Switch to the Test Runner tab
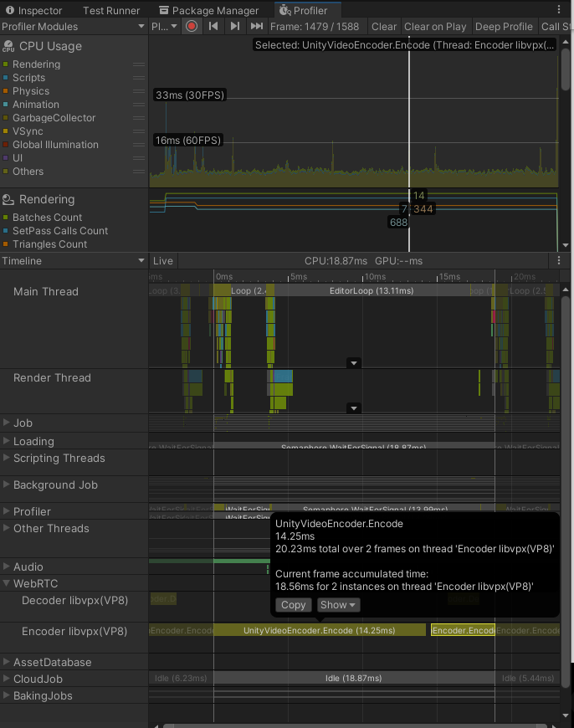Screen dimensions: 574x728 [111, 10]
